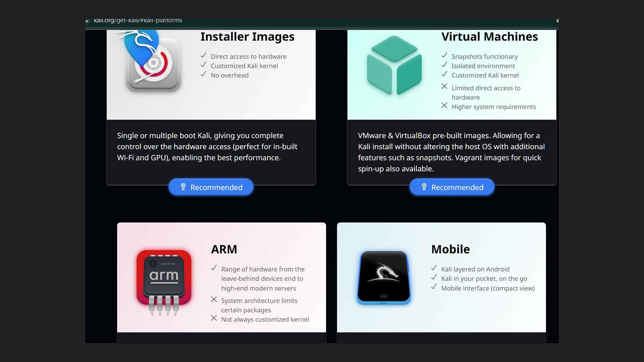Click 'Higher system requirements' text
Viewport: 644px width, 362px height.
(494, 107)
